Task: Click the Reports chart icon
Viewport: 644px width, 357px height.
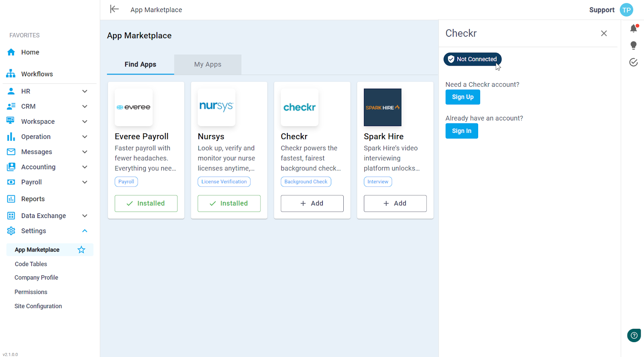Action: 11,199
